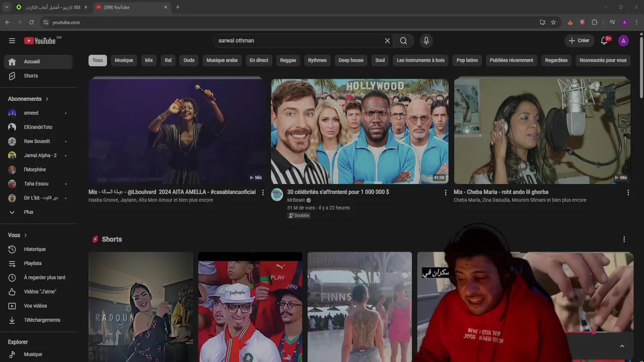This screenshot has height=362, width=644.
Task: Click the MrBeast channel name link
Action: [x=296, y=200]
